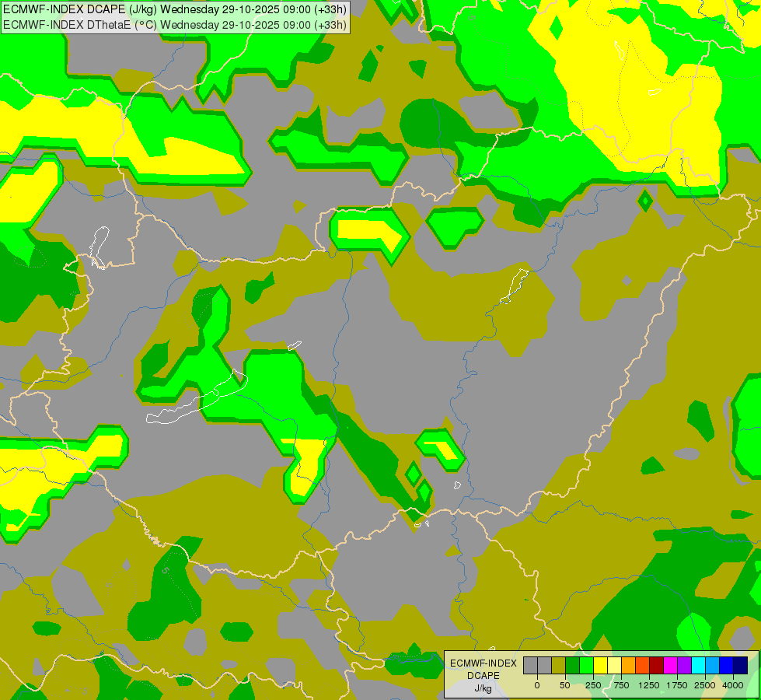761x700 pixels.
Task: Click the legend tick label 4000
Action: (733, 685)
